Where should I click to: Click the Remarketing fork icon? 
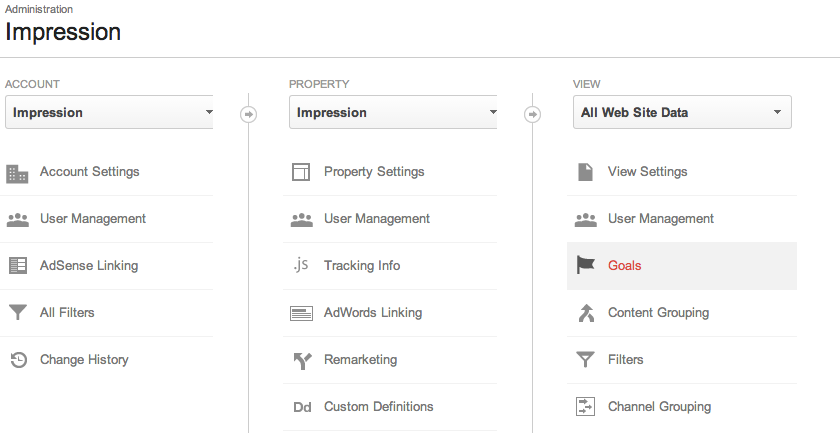click(301, 360)
